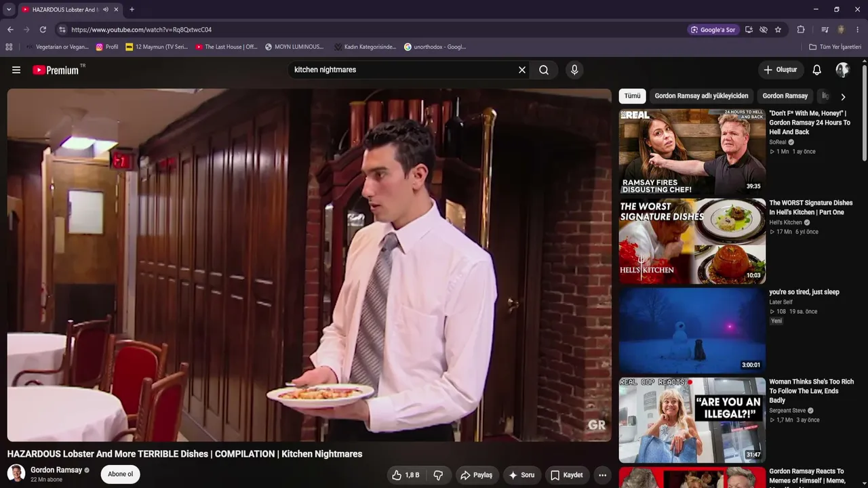Click the magnifier search button
The image size is (868, 488).
tap(544, 70)
